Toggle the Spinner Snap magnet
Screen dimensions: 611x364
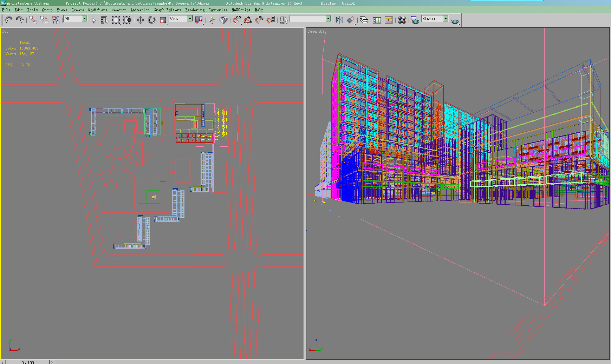[x=271, y=20]
